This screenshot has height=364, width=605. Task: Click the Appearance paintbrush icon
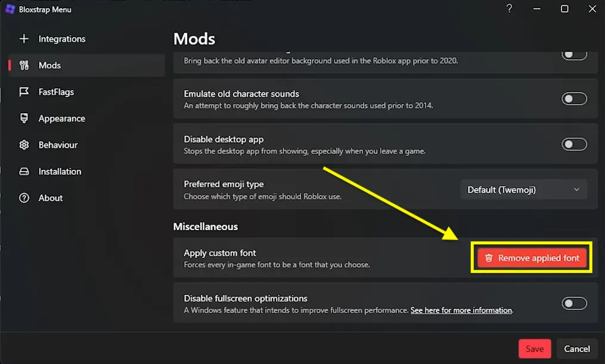point(24,119)
